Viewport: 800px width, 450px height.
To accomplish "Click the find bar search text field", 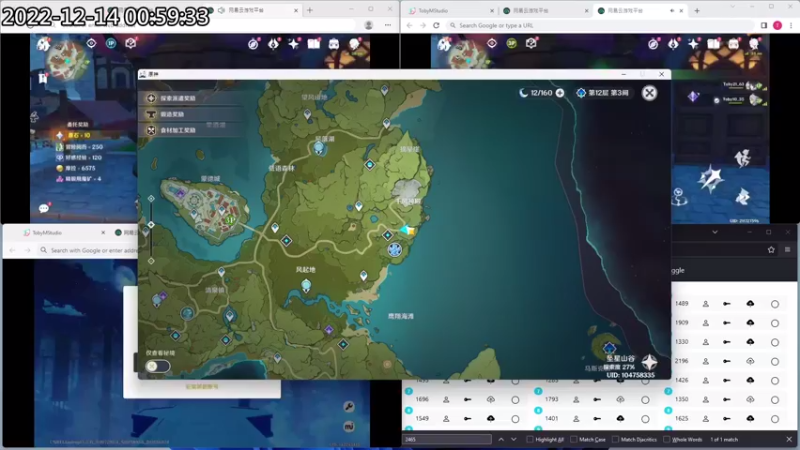I will (447, 439).
